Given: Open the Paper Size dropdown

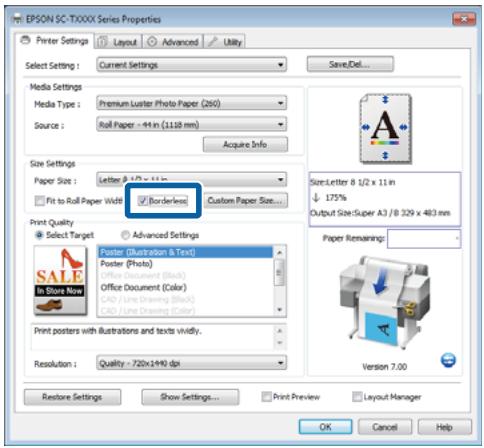Looking at the screenshot, I should coord(191,180).
